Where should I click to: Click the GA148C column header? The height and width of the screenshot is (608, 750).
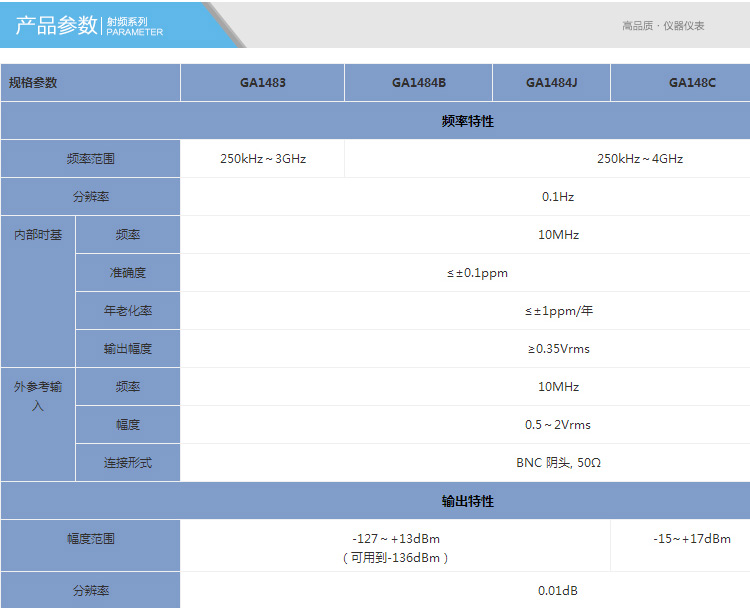click(x=692, y=83)
